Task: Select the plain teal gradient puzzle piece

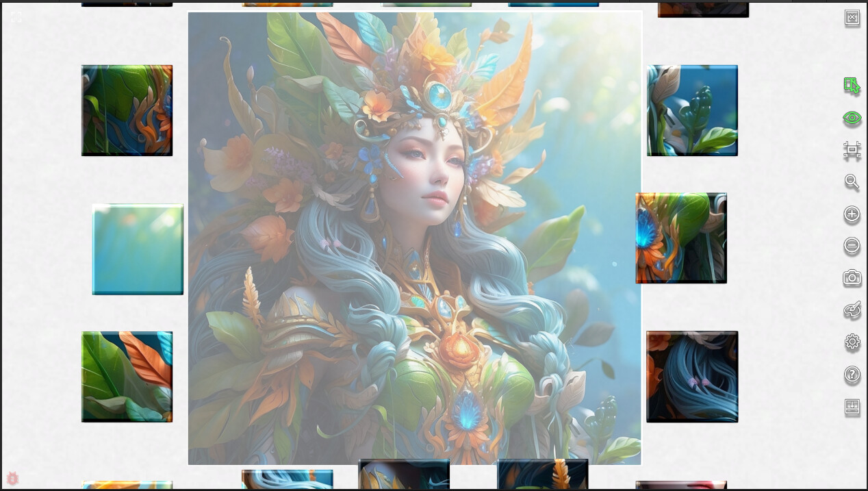Action: 137,248
